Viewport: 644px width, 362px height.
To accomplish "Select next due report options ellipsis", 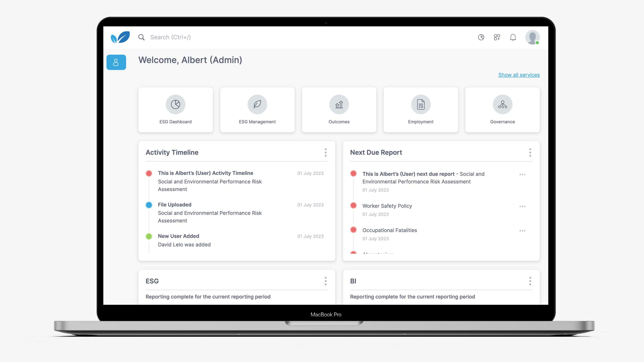I will (x=522, y=174).
